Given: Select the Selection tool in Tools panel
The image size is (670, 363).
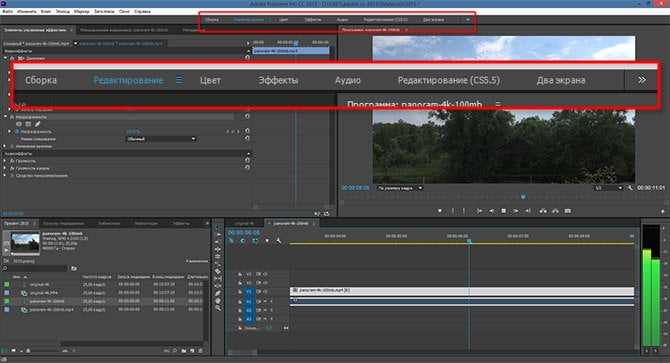Looking at the screenshot, I should pos(217,227).
